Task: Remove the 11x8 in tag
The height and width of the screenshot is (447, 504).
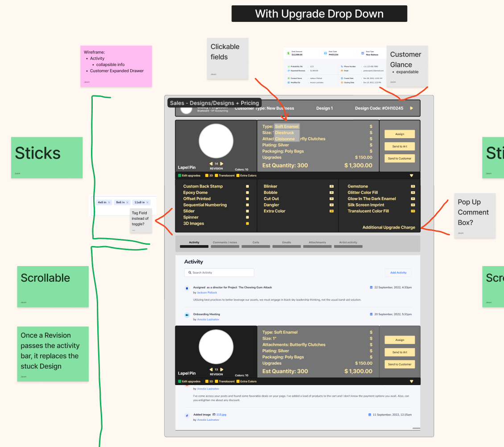Action: (x=148, y=202)
